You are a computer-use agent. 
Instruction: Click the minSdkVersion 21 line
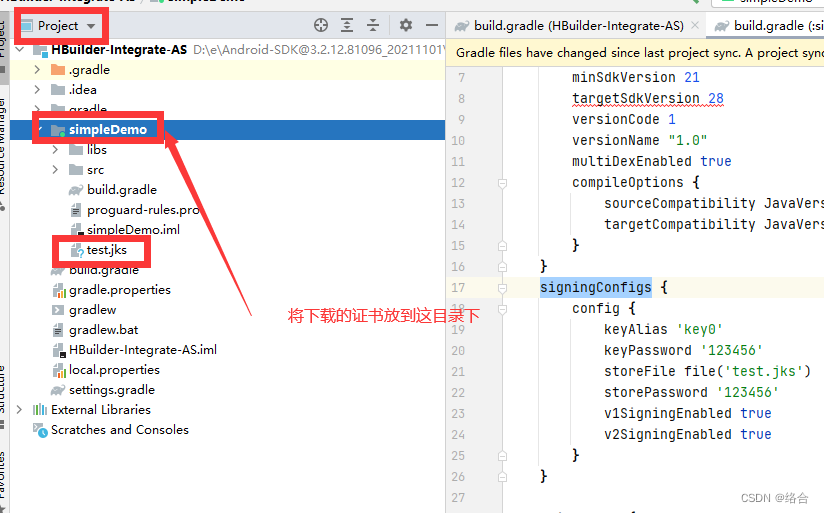coord(635,77)
